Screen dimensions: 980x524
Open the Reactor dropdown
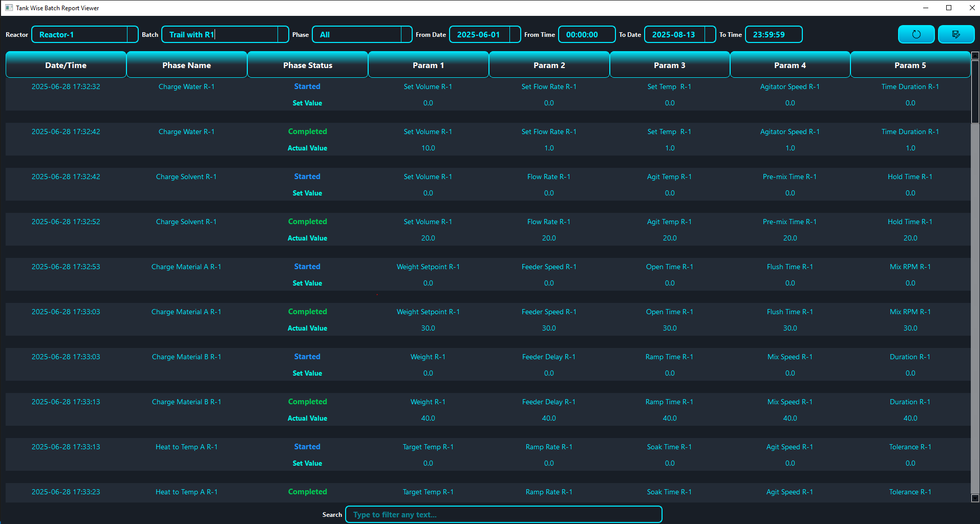[133, 34]
